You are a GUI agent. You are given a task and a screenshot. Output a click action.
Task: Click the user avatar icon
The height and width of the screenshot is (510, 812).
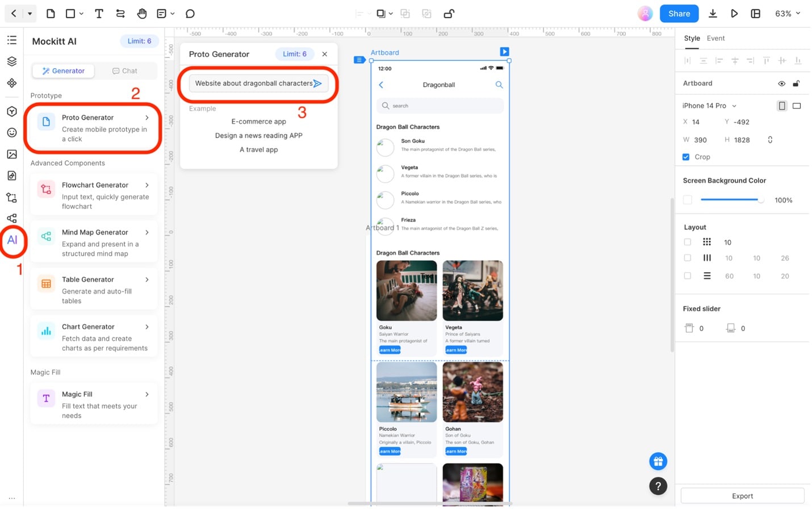(645, 14)
